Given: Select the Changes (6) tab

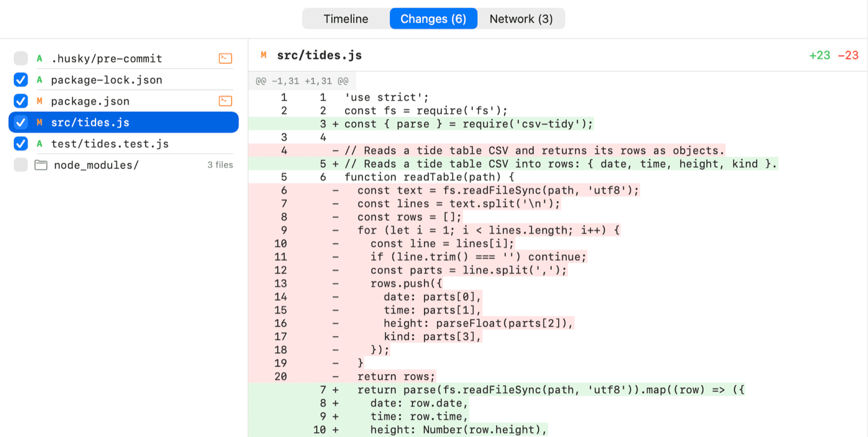Looking at the screenshot, I should click(433, 18).
